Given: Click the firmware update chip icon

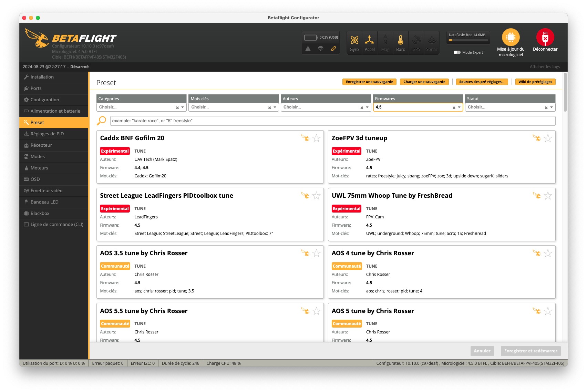Looking at the screenshot, I should click(x=511, y=37).
